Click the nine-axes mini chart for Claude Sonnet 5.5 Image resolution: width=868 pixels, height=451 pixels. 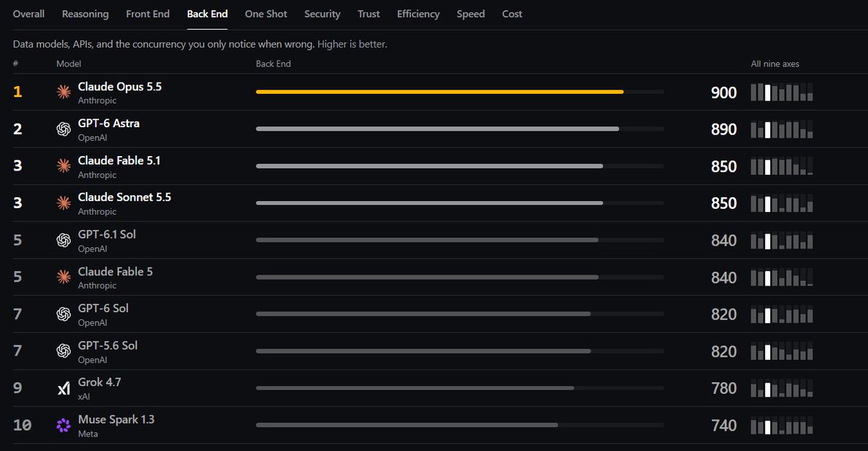[x=782, y=203]
